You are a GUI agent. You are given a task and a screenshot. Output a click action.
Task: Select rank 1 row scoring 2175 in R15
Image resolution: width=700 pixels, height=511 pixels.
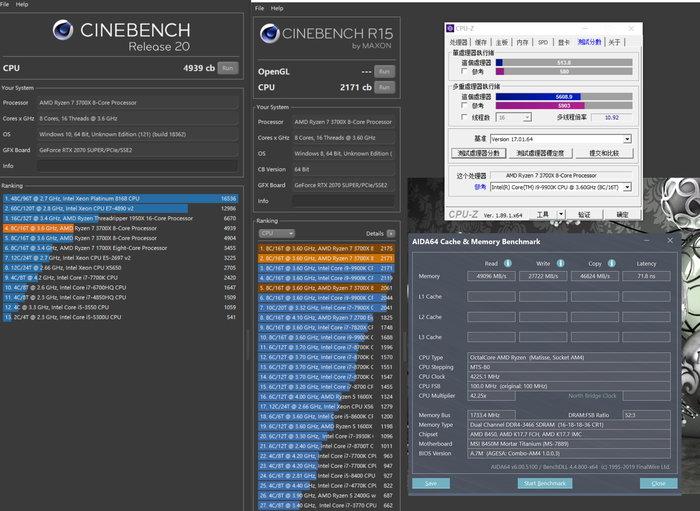pyautogui.click(x=326, y=248)
